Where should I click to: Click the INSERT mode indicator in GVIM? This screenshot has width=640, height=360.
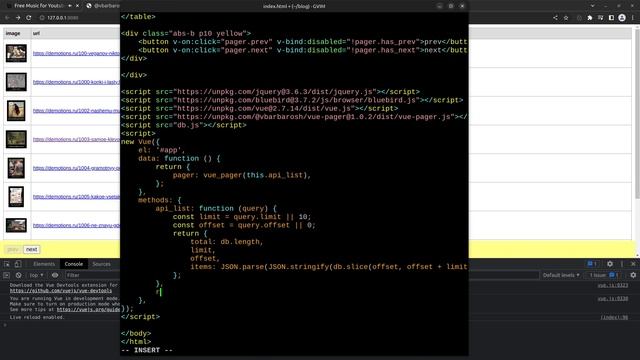(x=147, y=350)
